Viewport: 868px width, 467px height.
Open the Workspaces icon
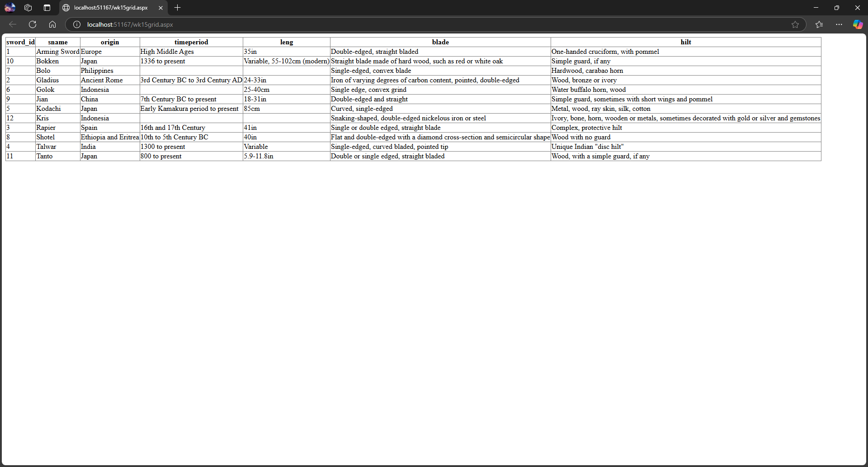pos(28,8)
